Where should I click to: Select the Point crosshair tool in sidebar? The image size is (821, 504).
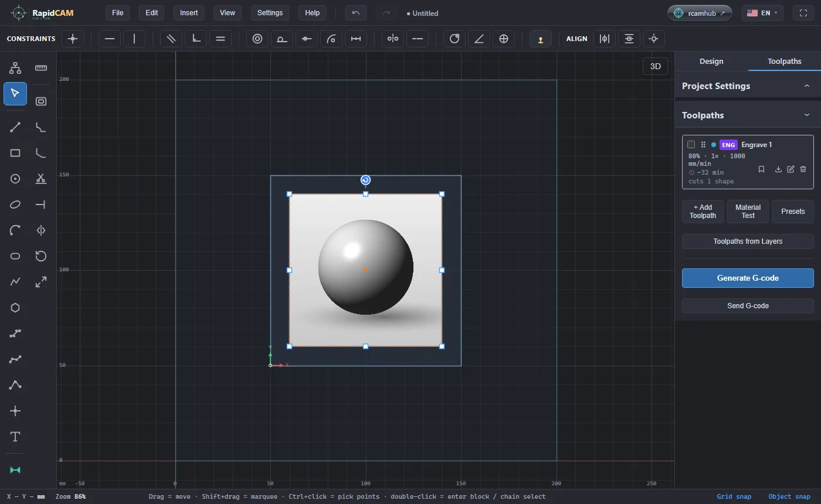point(15,411)
